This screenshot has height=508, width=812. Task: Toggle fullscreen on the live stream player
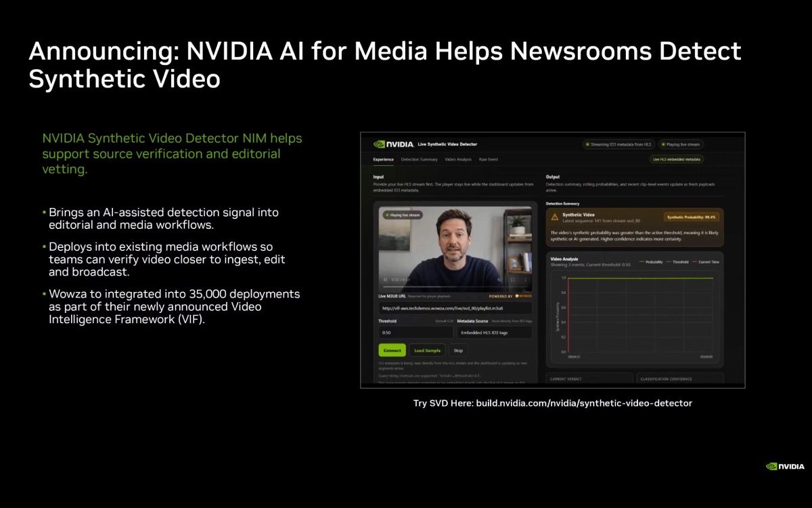point(512,280)
